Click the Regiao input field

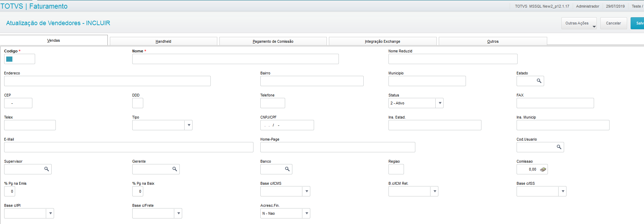tap(396, 169)
